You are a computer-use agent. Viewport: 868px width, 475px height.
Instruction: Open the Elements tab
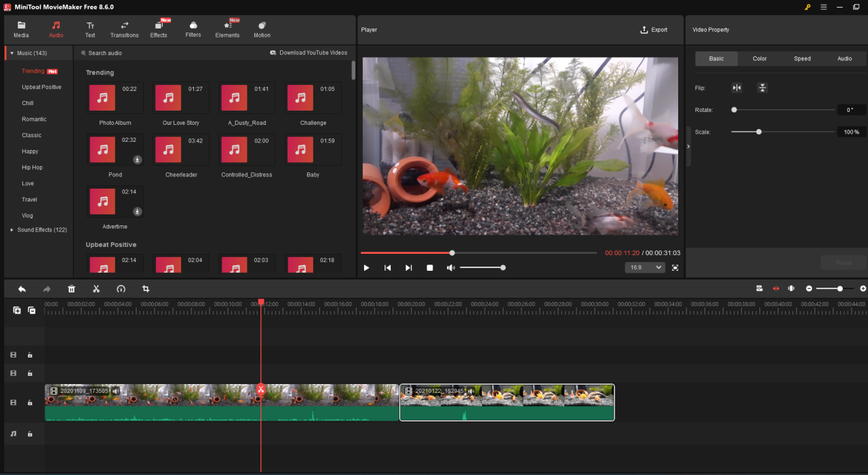point(228,29)
